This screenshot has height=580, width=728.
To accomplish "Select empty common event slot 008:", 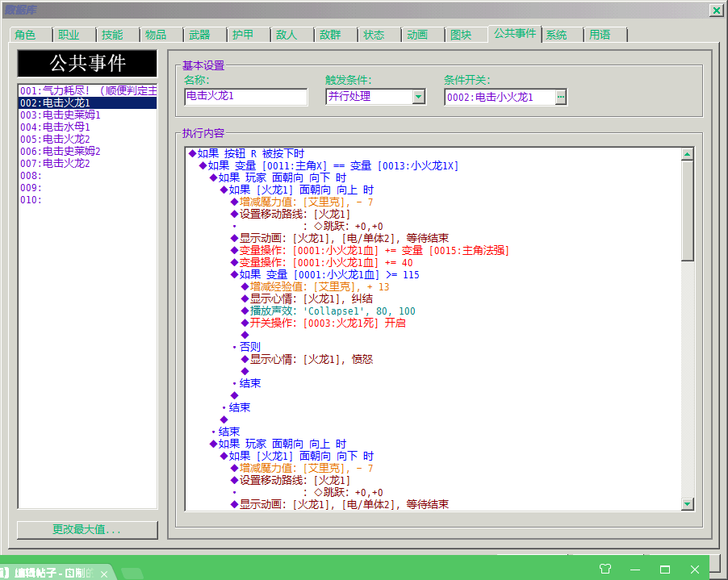I will pyautogui.click(x=87, y=175).
